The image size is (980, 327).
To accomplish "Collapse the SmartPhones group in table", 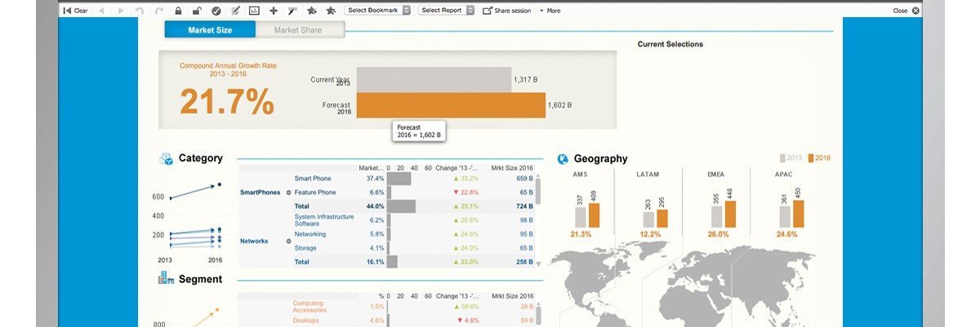I will pos(288,192).
